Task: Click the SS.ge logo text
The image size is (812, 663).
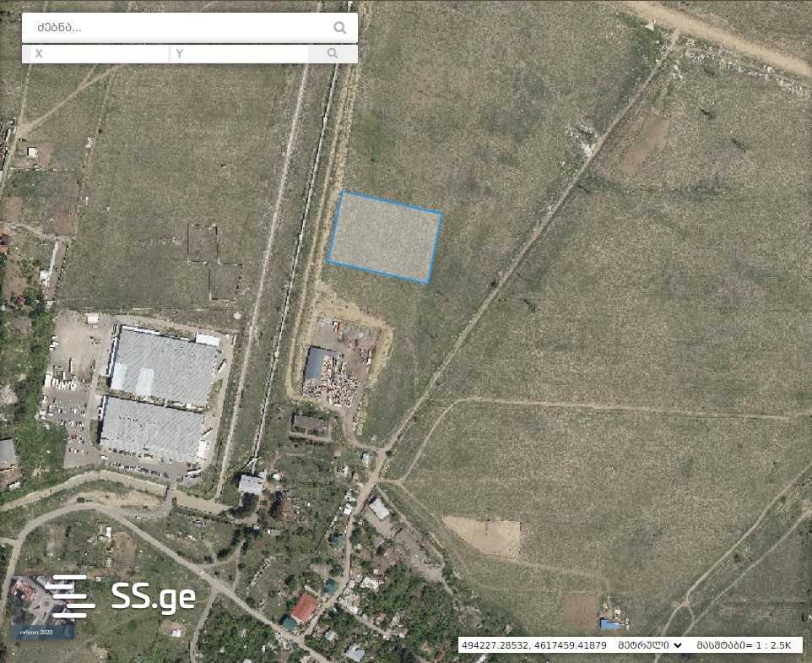Action: [154, 596]
